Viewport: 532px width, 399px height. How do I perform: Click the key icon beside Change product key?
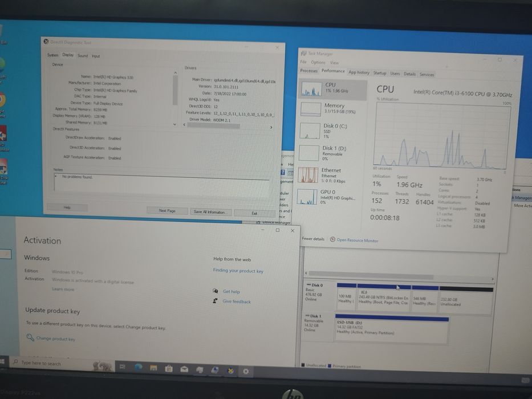tap(30, 337)
